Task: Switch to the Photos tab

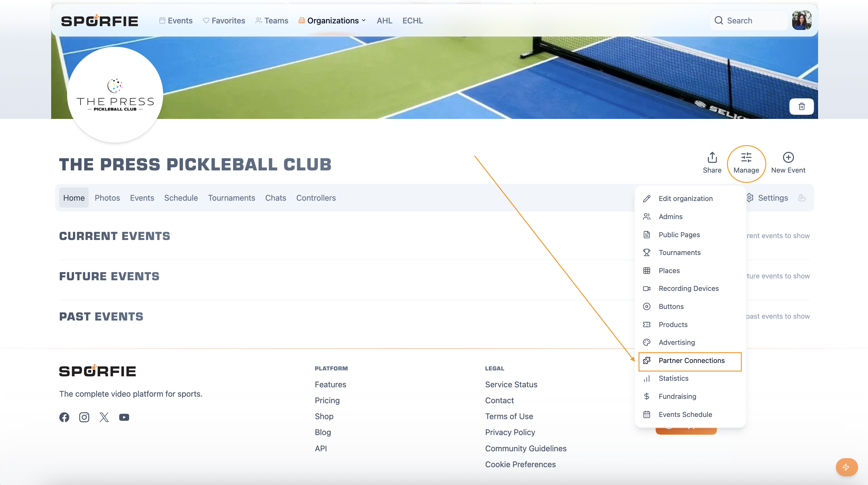Action: pyautogui.click(x=107, y=198)
